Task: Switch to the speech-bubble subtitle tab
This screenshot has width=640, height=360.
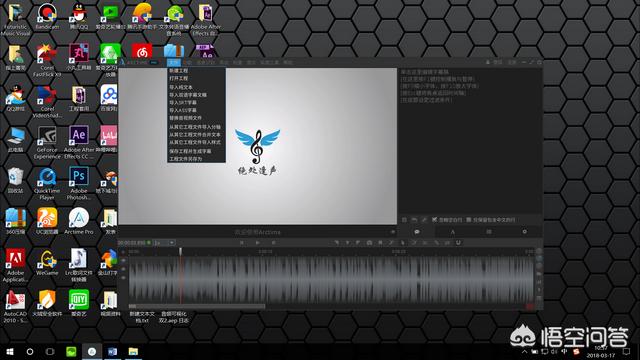Action: click(x=417, y=232)
